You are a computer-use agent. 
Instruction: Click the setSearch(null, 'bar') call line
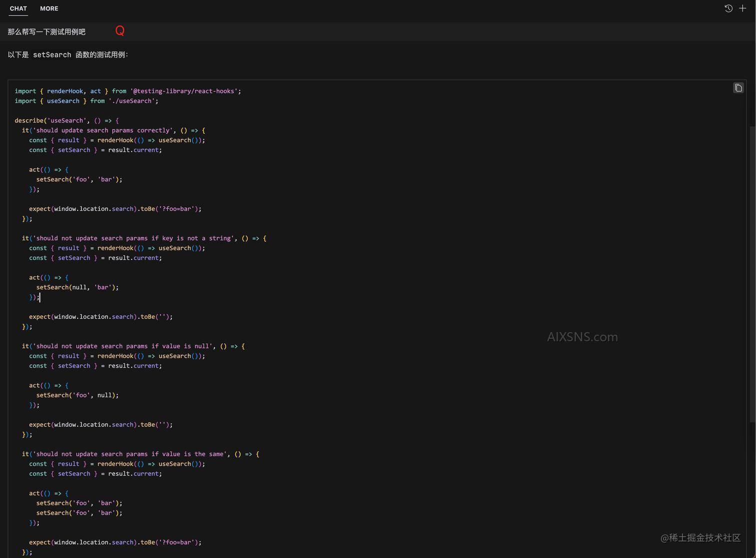click(77, 287)
